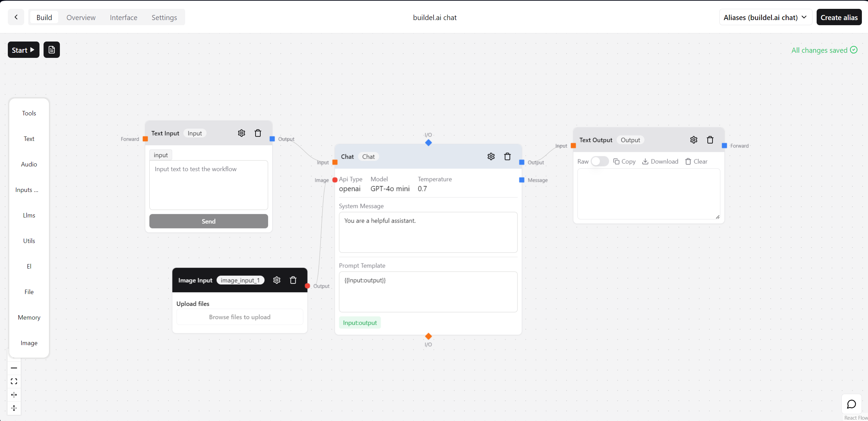The image size is (868, 421).
Task: Expand the Llms sidebar category
Action: (28, 215)
